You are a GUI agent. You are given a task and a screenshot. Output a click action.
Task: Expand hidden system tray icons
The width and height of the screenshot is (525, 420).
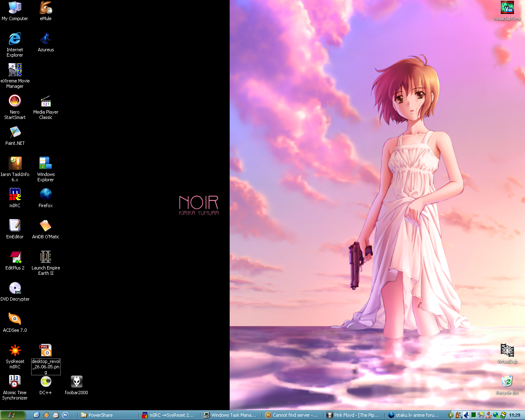coord(451,415)
